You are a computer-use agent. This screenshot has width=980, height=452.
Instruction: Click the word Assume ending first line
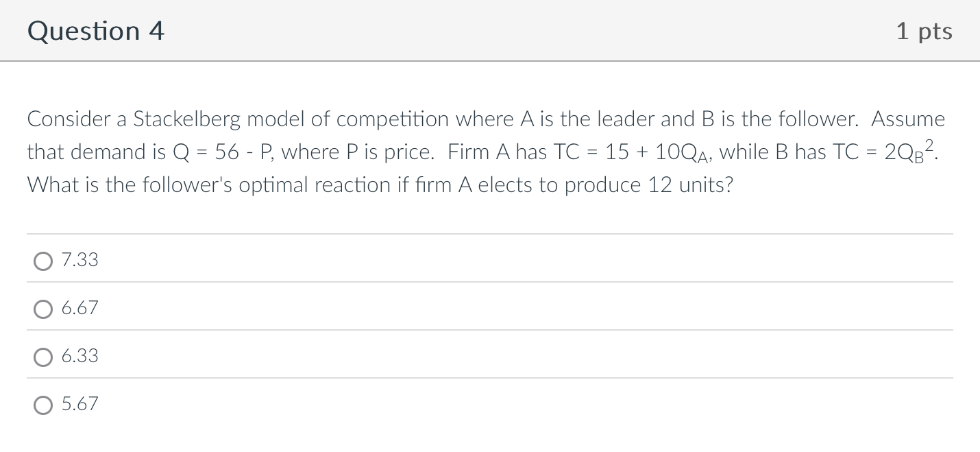908,119
